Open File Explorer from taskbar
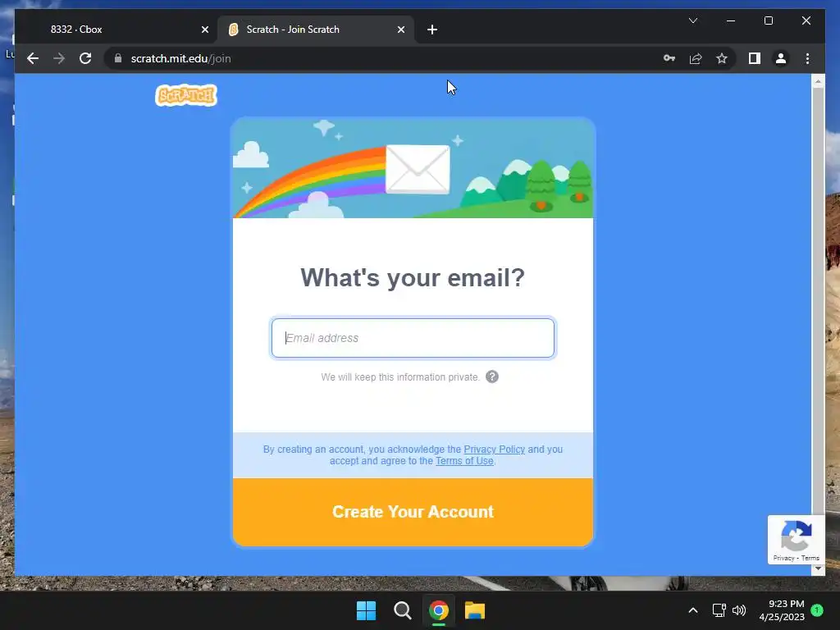Screen dimensions: 840x630 (475, 610)
